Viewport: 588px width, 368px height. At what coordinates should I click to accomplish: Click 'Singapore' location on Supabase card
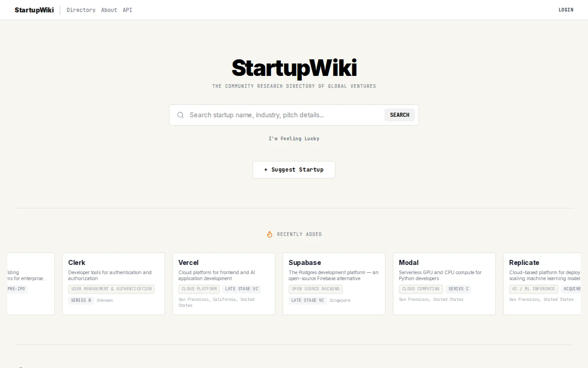click(340, 300)
